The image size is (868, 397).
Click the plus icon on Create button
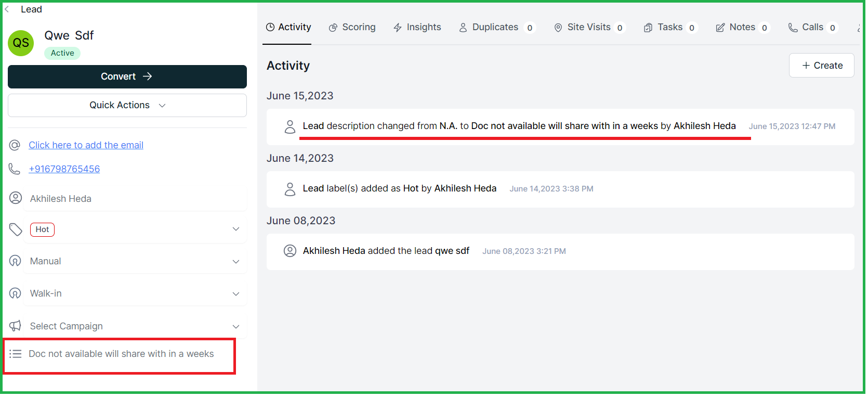pos(806,66)
